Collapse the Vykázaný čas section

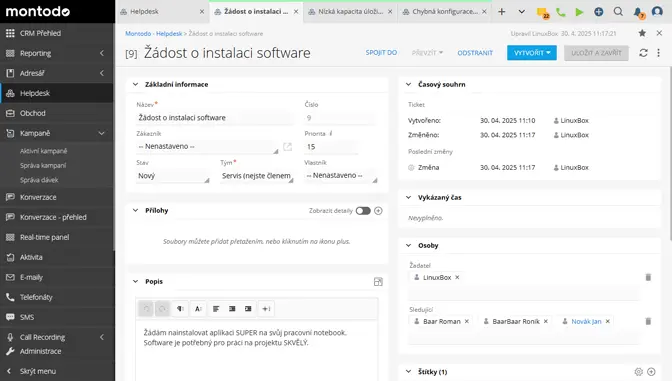(408, 197)
